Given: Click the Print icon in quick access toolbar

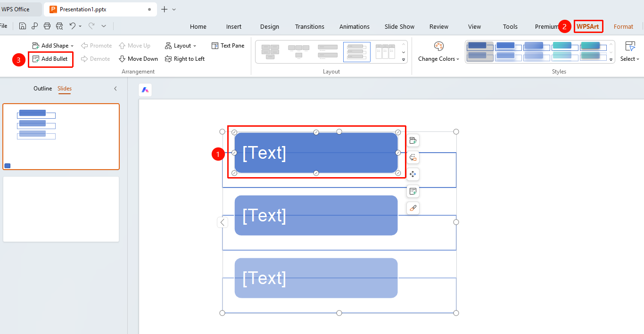Looking at the screenshot, I should [x=47, y=26].
